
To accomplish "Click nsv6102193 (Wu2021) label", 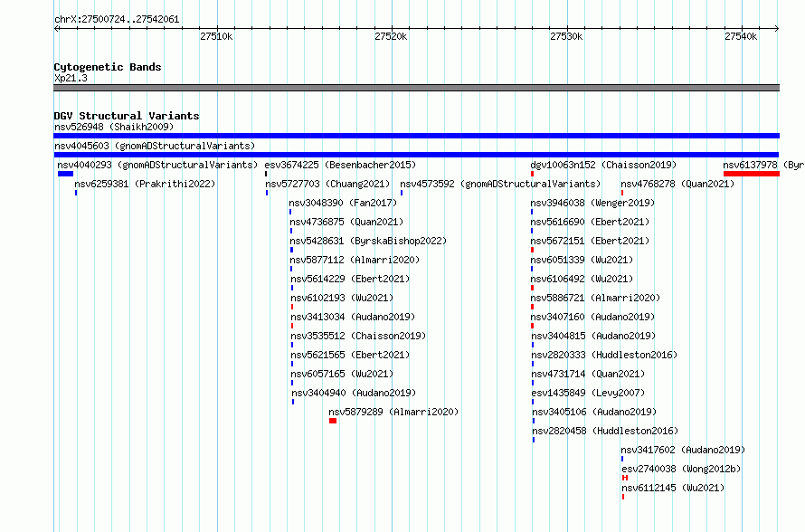I will (342, 298).
